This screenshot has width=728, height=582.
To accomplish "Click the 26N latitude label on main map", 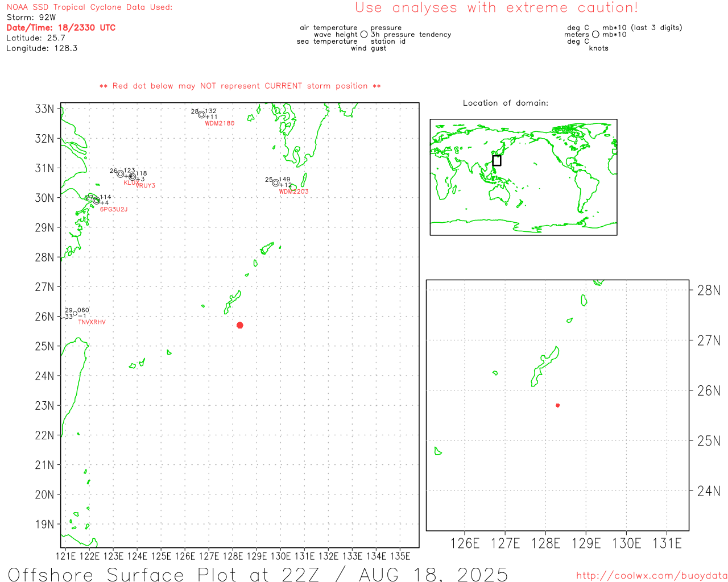I will (x=45, y=317).
